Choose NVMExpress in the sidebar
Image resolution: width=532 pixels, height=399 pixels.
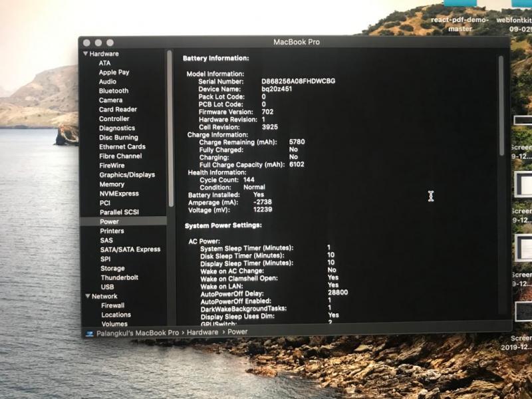pyautogui.click(x=119, y=194)
